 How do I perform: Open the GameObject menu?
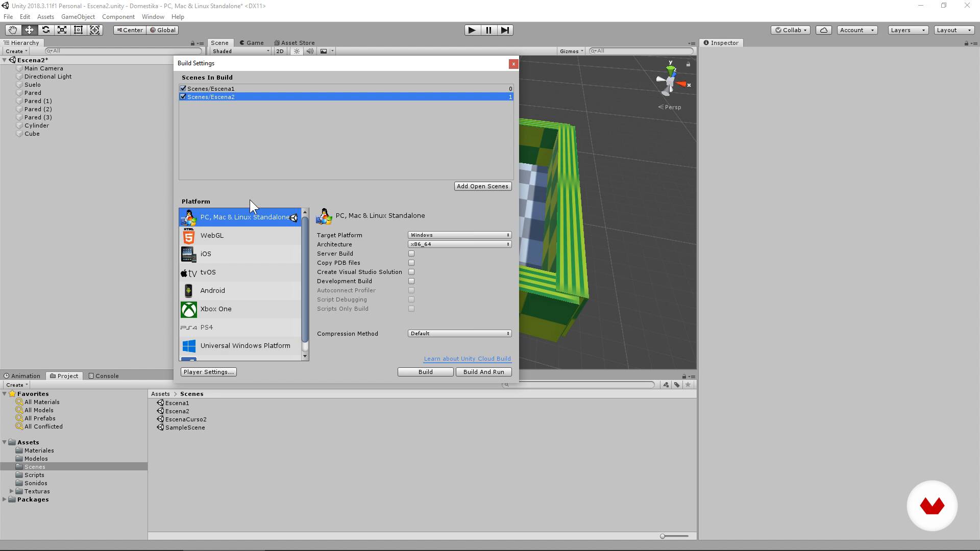[78, 17]
